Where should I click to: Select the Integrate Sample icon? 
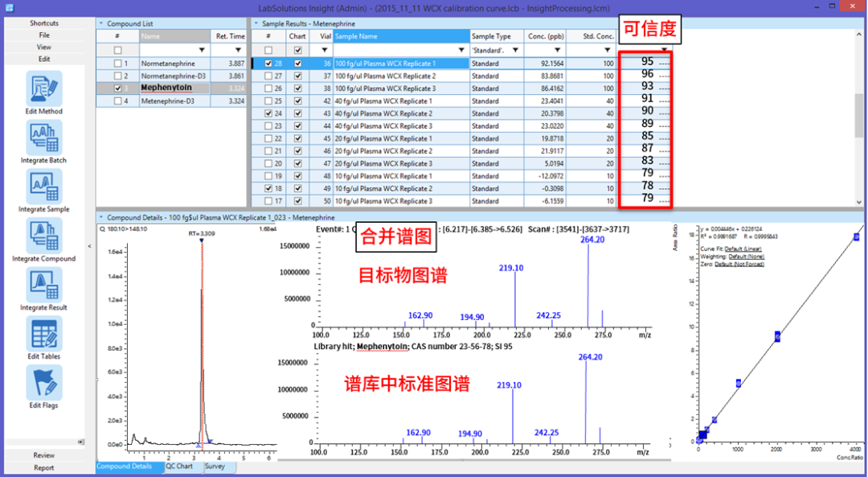43,186
